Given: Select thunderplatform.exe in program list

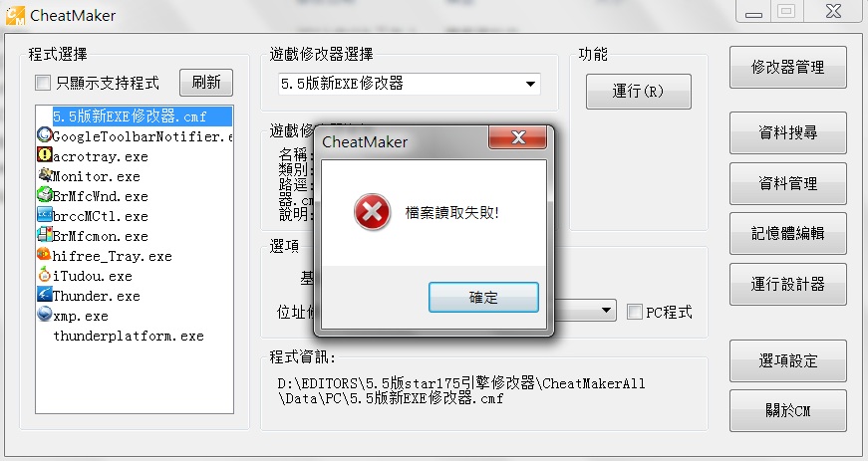Looking at the screenshot, I should click(x=129, y=337).
